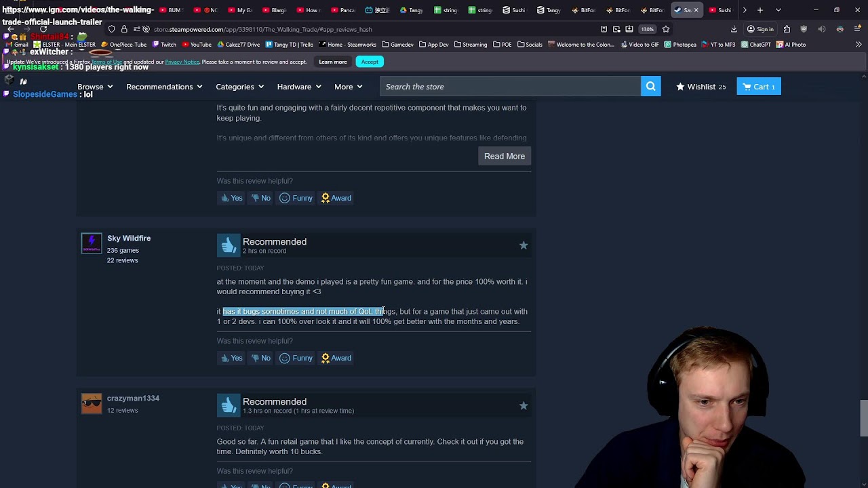Focus the Search the store field
The image size is (868, 488).
pos(510,86)
